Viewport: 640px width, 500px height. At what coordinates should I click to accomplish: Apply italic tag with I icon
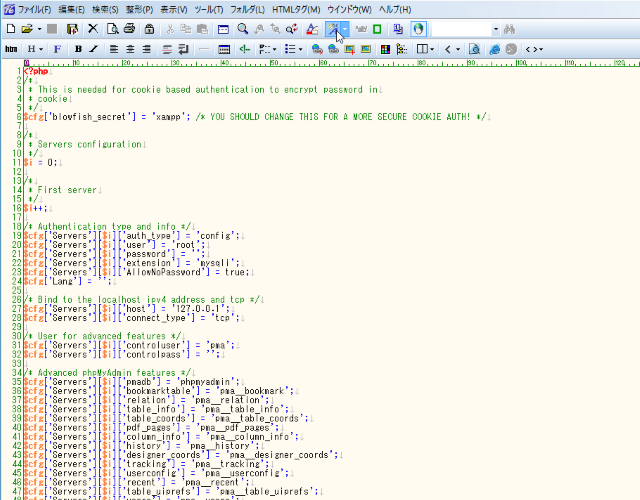pos(93,48)
